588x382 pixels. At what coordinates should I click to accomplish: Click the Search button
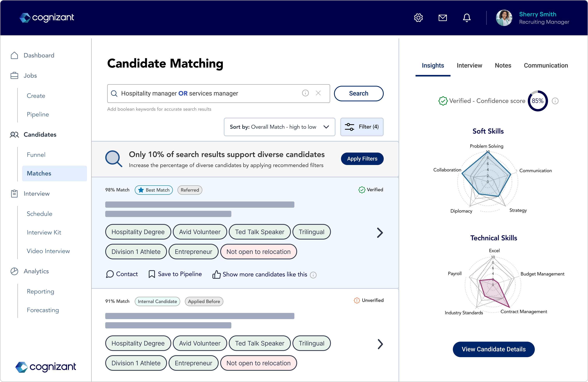point(358,94)
